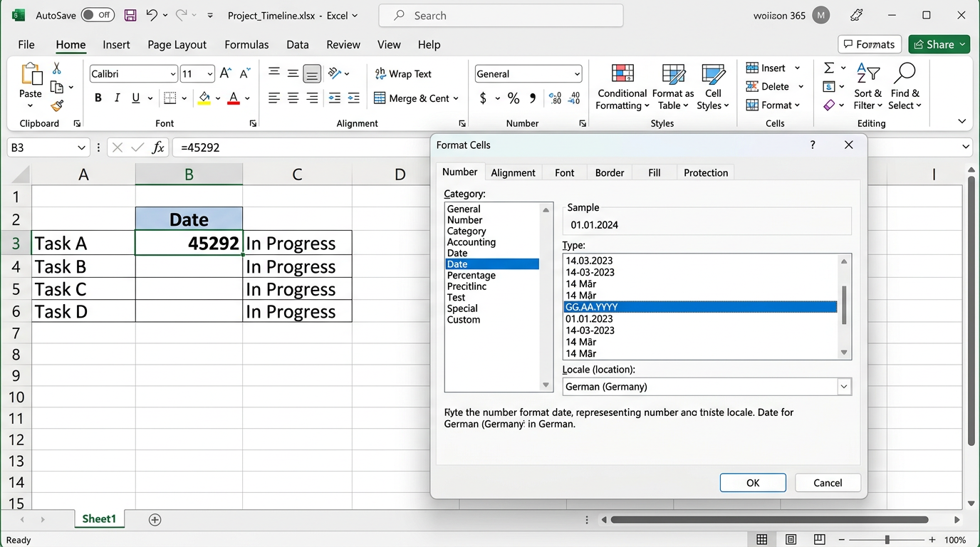The image size is (980, 547).
Task: Toggle the AutoSave switch
Action: pos(98,15)
